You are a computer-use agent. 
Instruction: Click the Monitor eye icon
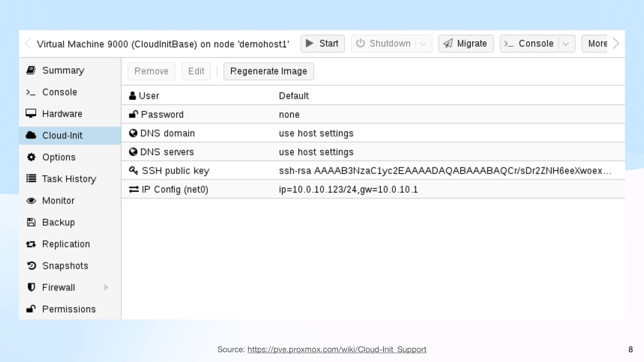tap(31, 200)
